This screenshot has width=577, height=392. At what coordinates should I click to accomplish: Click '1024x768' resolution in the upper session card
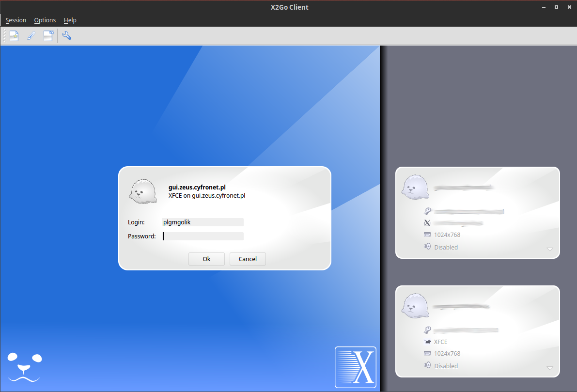[447, 235]
